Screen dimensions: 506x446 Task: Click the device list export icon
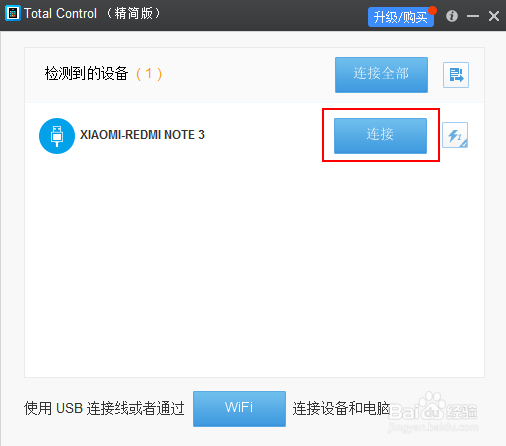pos(456,75)
